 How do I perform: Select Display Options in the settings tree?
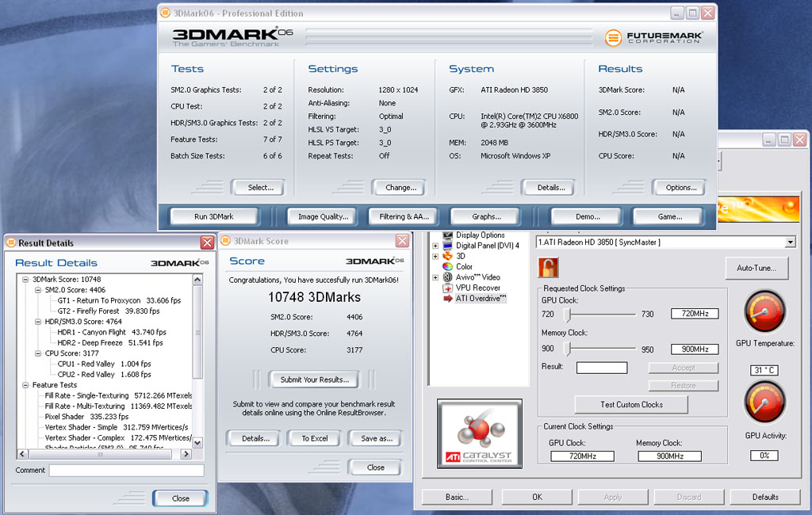click(480, 235)
